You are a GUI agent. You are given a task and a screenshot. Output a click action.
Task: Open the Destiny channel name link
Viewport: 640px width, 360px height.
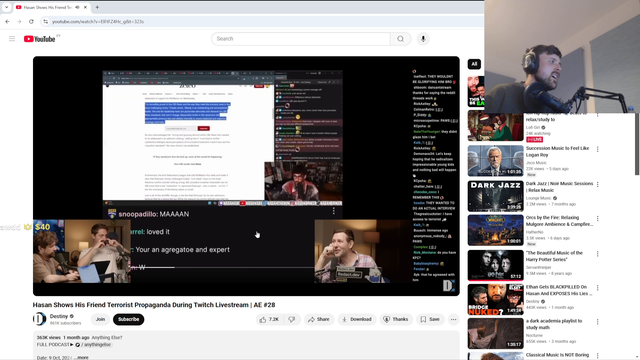click(59, 316)
